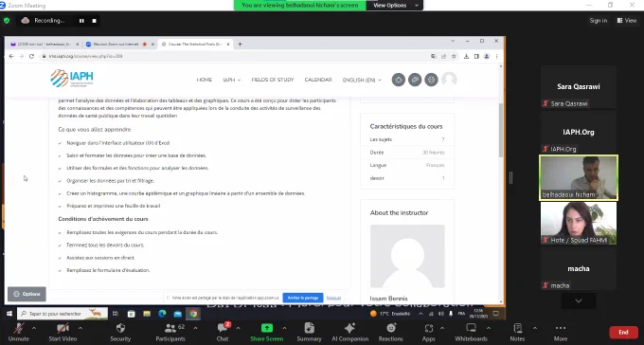Select belhadaoui hicham video thumbnail
Screen dimensions: 644x345
579,177
